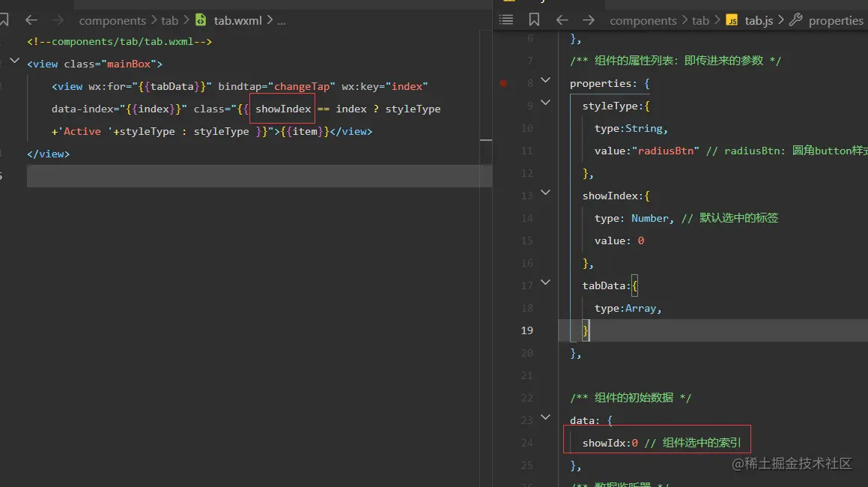Collapse styleType block on line 9

(x=545, y=103)
